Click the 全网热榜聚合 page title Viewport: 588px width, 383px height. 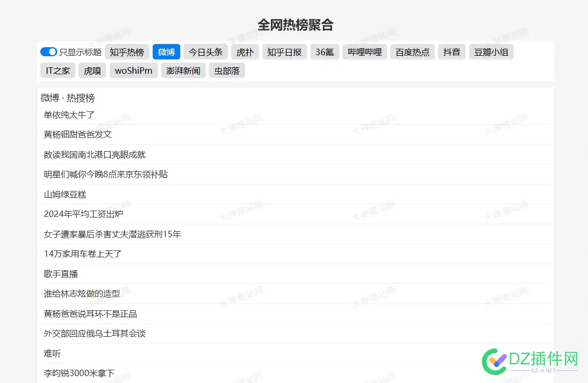[295, 25]
